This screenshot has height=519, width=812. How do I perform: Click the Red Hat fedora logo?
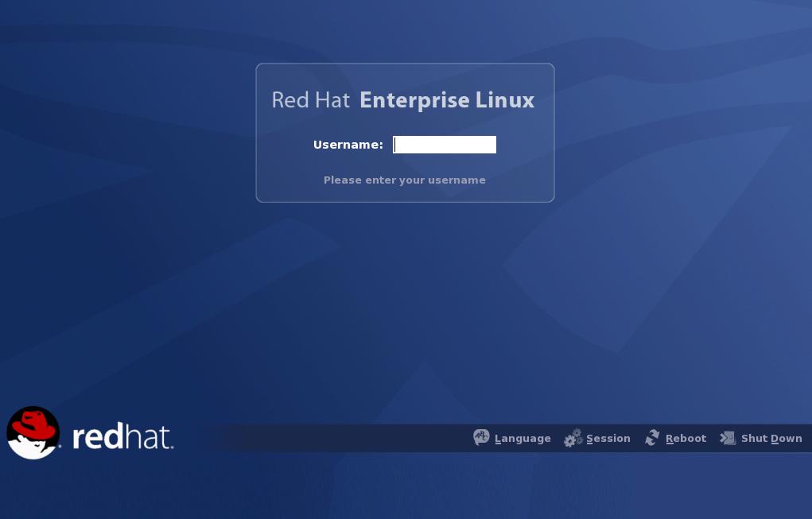[x=33, y=432]
